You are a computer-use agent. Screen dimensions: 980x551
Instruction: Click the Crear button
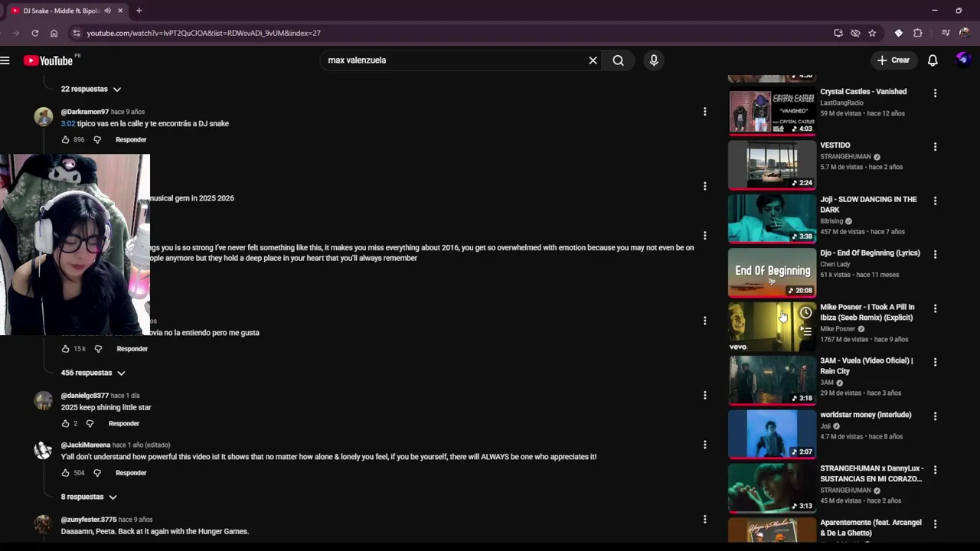(893, 60)
